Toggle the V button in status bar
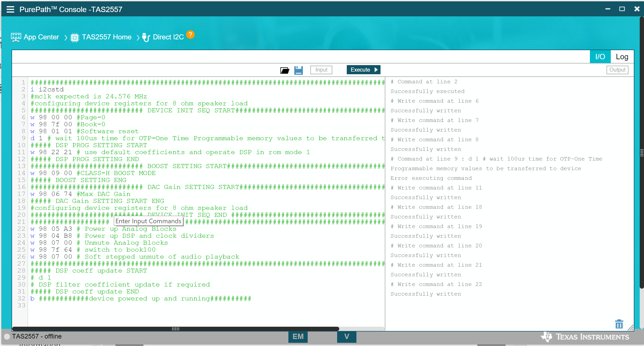644x346 pixels. 347,337
